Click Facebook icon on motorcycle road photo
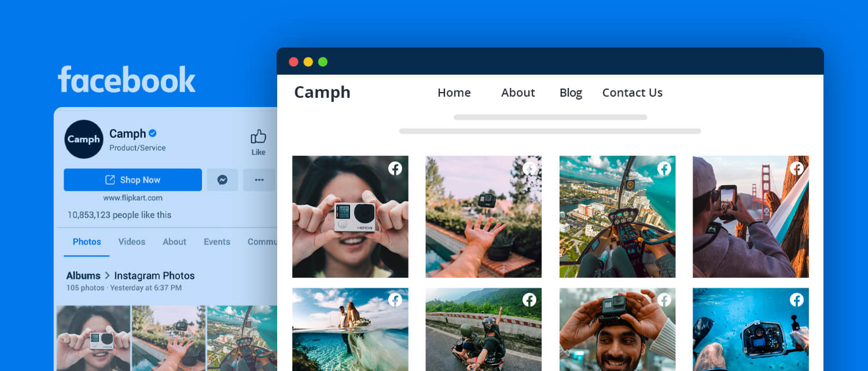Viewport: 868px width, 371px height. pos(529,300)
